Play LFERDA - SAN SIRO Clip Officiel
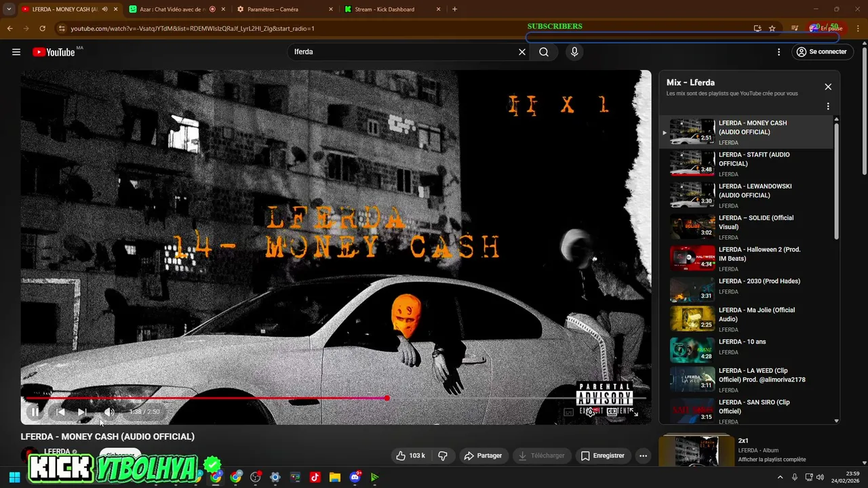 pyautogui.click(x=747, y=411)
